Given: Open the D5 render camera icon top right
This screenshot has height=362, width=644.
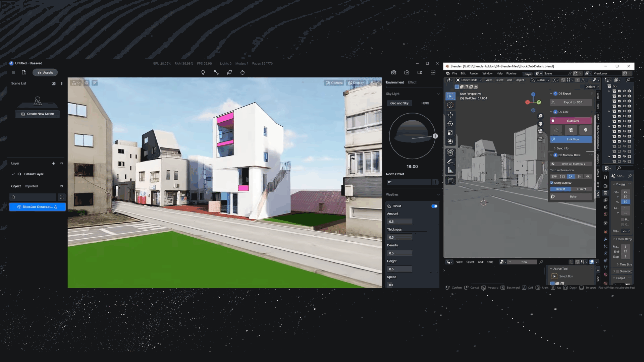Looking at the screenshot, I should pos(407,72).
